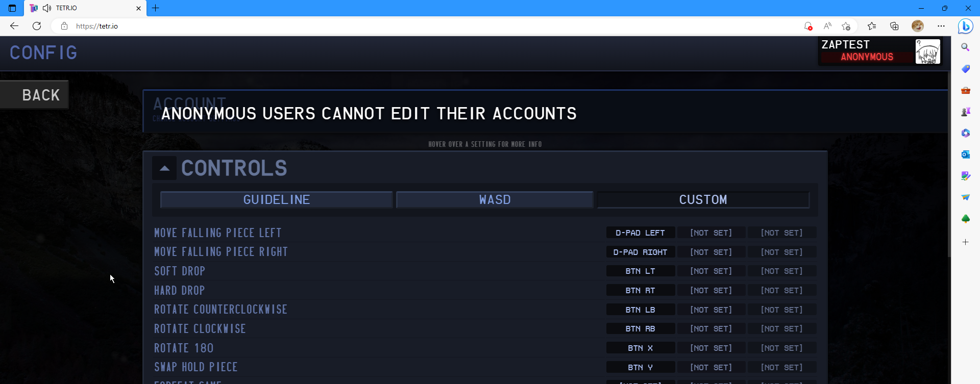This screenshot has height=384, width=980.
Task: Open the ZAPTEST user profile avatar
Action: point(927,52)
